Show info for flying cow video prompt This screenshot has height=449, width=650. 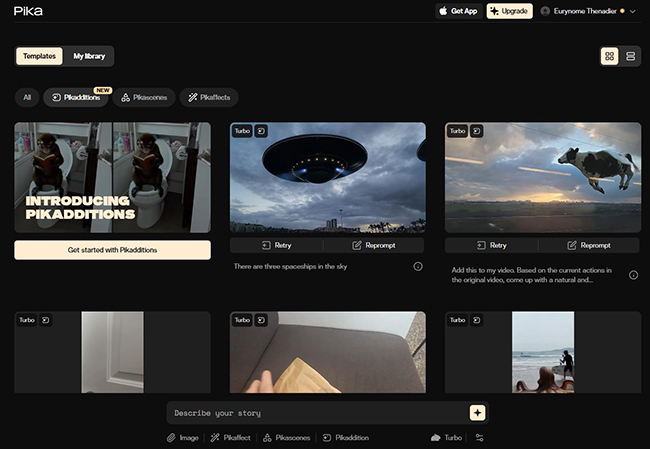[x=633, y=275]
